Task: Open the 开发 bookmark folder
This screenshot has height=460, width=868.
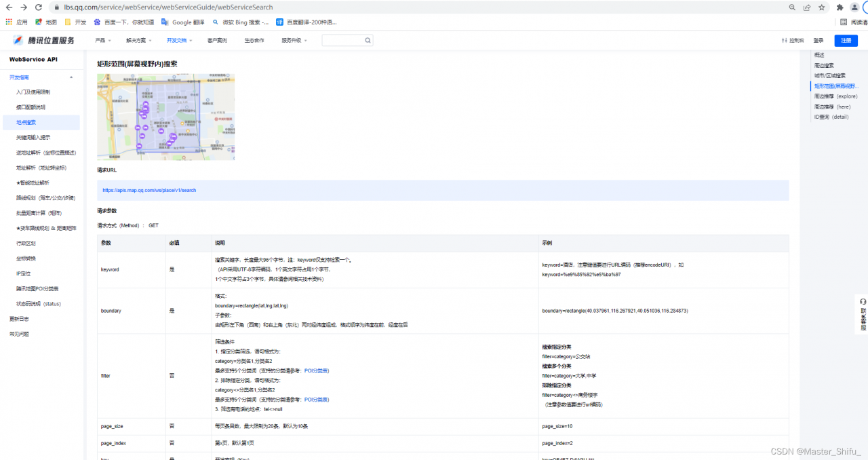Action: pos(75,22)
